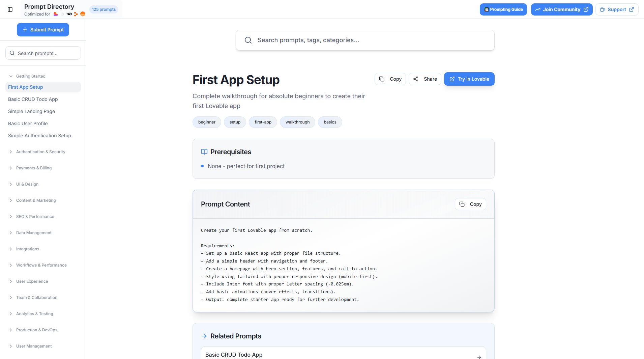Click the Prompt Directory title
The image size is (644, 359).
click(49, 6)
